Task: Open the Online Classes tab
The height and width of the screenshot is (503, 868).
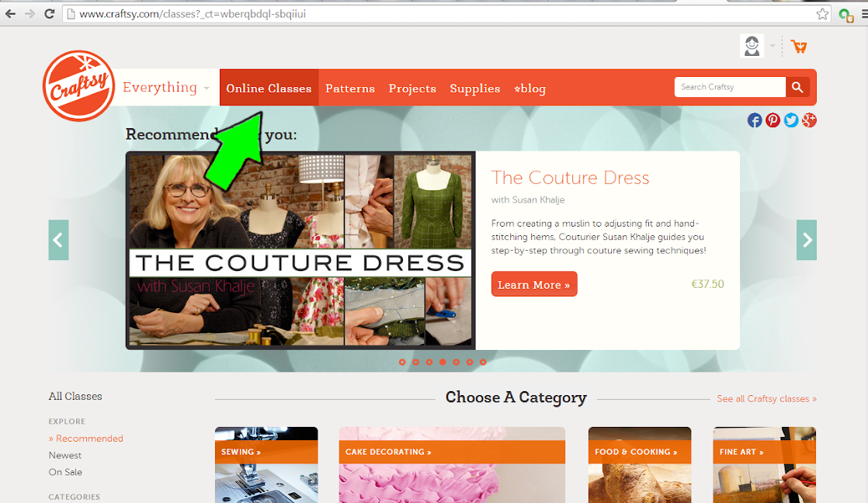Action: (269, 88)
